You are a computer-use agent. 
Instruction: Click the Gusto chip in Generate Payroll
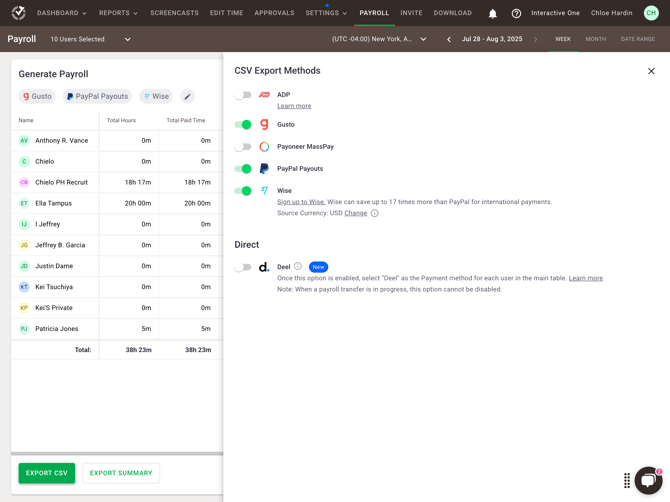click(x=37, y=97)
